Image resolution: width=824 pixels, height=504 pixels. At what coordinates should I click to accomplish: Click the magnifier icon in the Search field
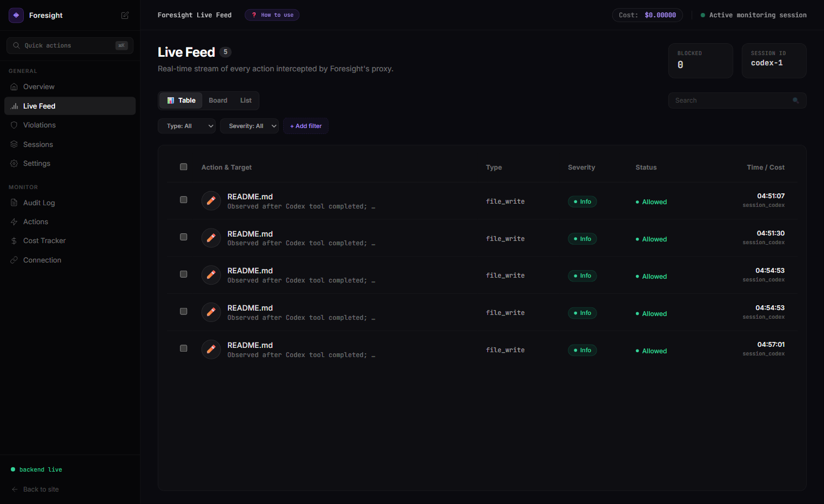[x=795, y=100]
